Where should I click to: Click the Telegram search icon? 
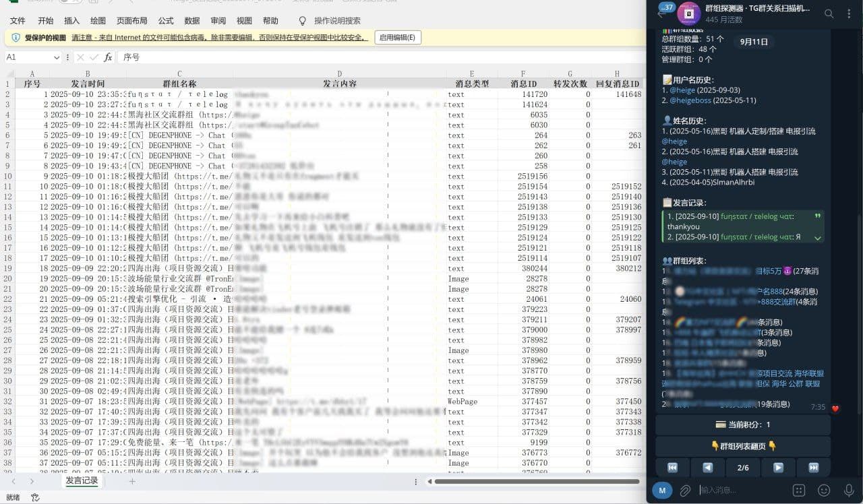coord(829,13)
